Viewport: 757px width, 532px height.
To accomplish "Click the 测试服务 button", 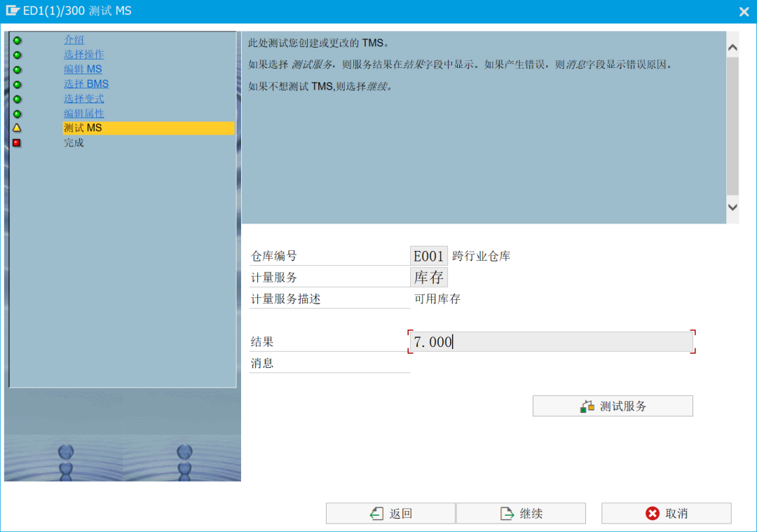I will [613, 406].
